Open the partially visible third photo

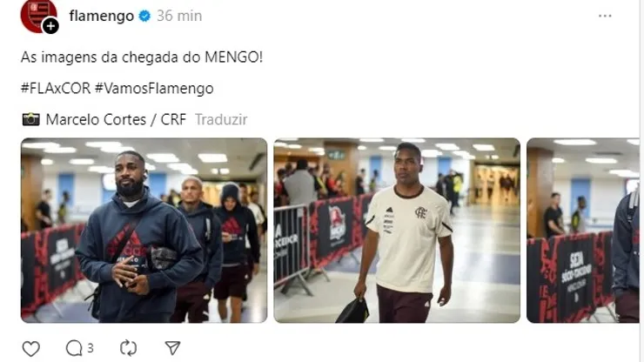pyautogui.click(x=583, y=231)
